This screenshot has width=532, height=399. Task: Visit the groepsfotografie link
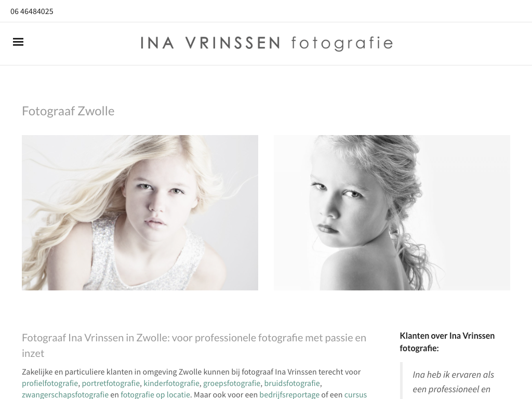point(232,383)
